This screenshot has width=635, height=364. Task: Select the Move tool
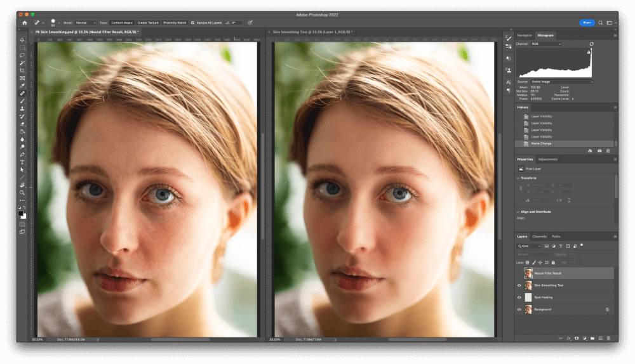22,40
